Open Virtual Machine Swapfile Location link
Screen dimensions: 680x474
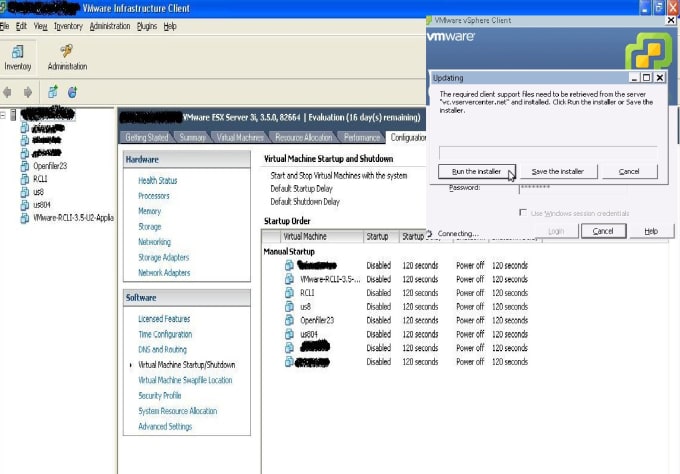(x=185, y=380)
